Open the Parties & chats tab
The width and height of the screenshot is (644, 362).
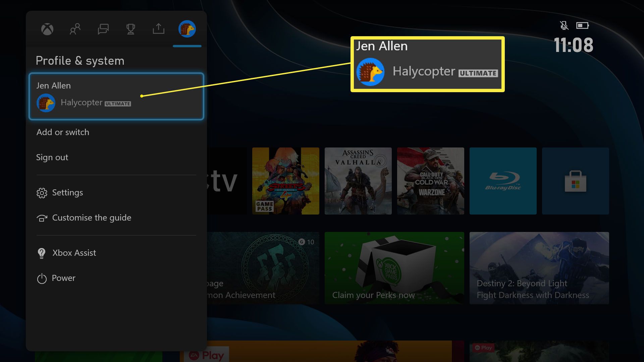pyautogui.click(x=103, y=29)
